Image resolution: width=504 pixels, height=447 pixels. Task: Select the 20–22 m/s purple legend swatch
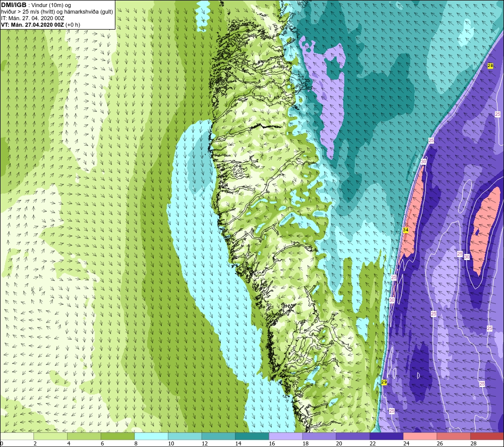(353, 436)
